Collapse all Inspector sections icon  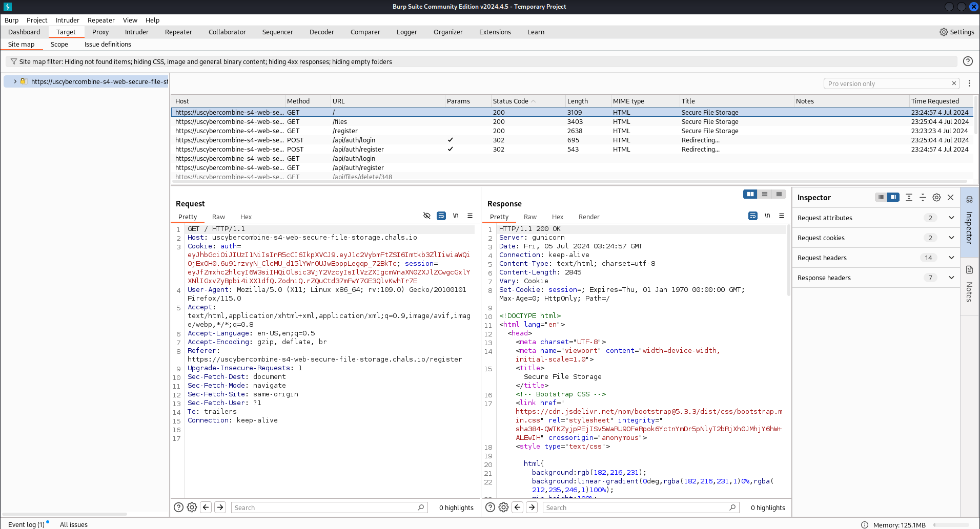923,197
